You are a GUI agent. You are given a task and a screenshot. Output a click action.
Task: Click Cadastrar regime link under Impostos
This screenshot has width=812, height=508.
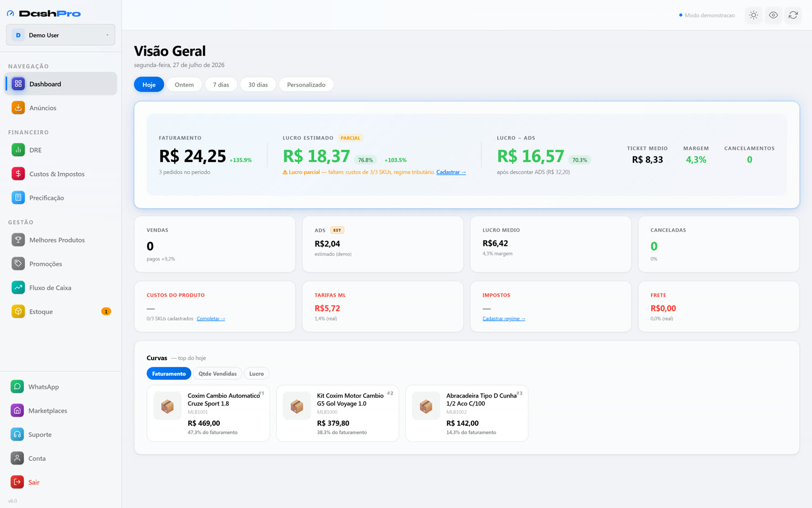pyautogui.click(x=503, y=318)
